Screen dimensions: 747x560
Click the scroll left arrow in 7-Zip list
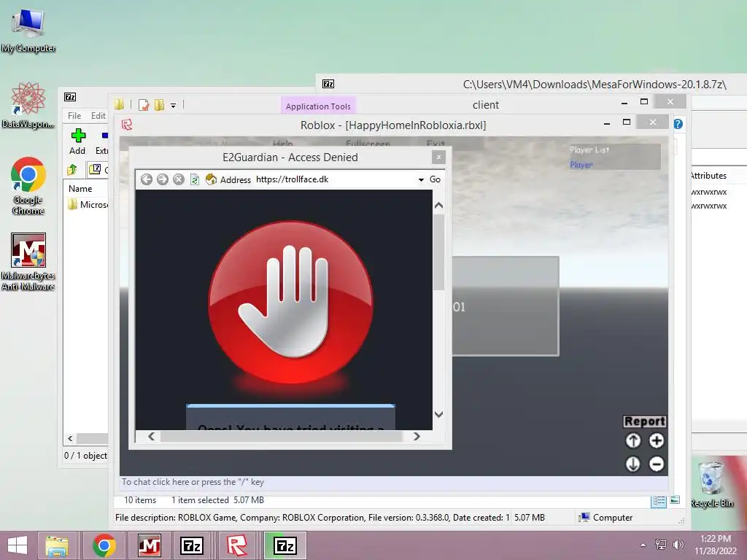tap(70, 438)
